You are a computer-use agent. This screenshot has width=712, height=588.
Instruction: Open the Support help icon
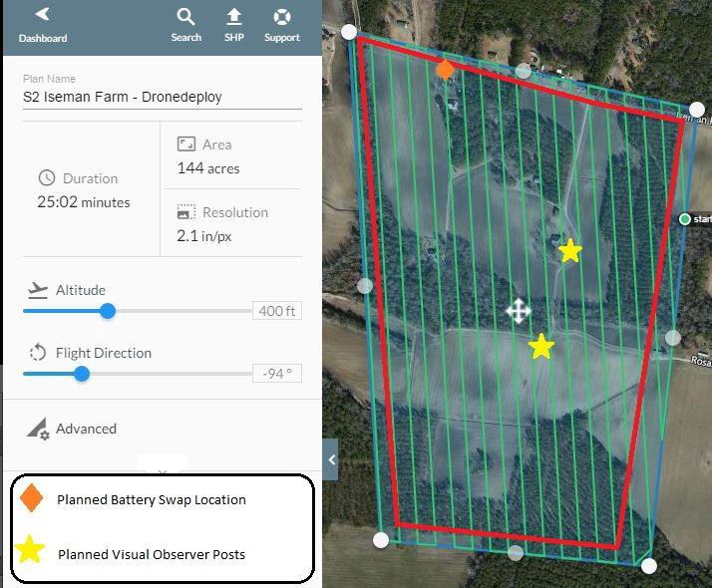point(281,25)
